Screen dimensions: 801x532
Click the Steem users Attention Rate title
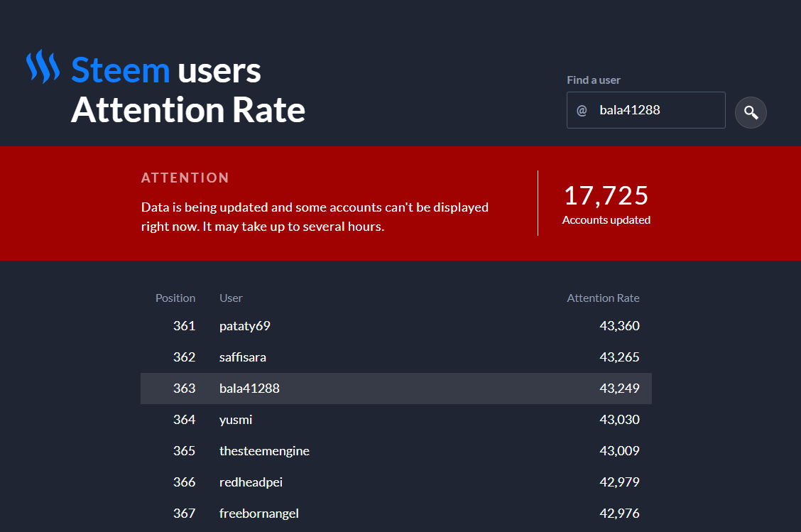pos(188,89)
